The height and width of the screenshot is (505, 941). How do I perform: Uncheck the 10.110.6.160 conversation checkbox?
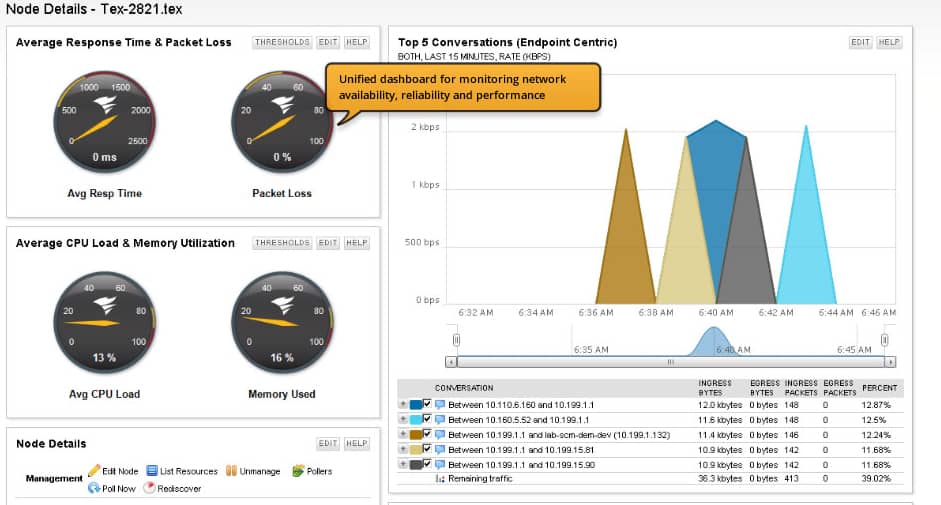point(427,404)
